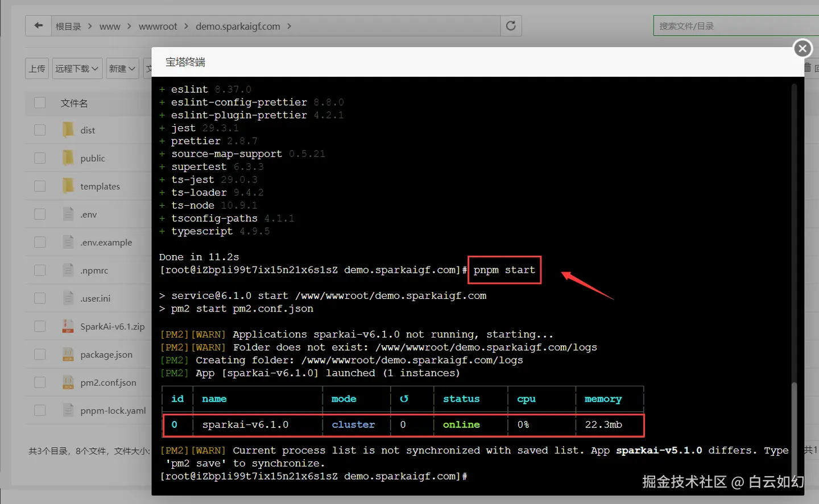
Task: Expand the chevron after 根目录 in the path
Action: click(90, 26)
